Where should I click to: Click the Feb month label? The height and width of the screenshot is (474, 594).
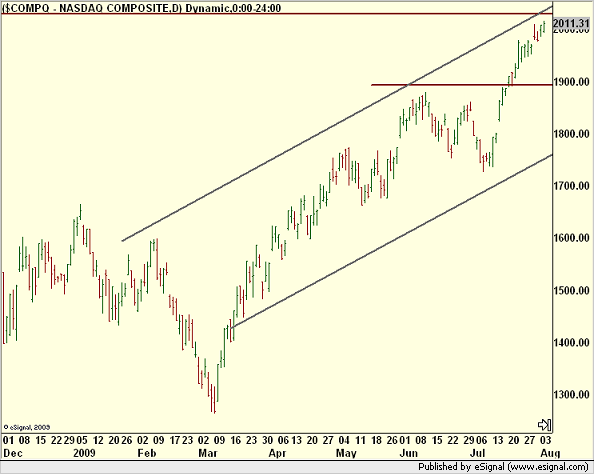point(147,453)
